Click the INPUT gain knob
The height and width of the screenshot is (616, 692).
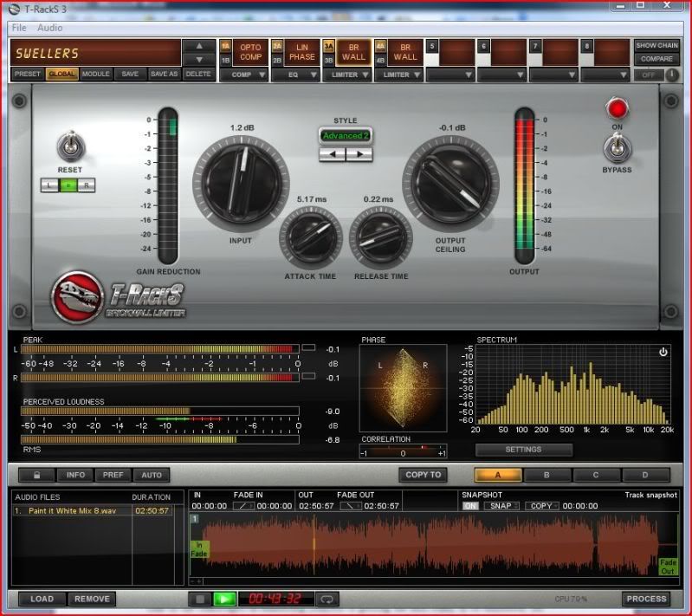[x=241, y=184]
